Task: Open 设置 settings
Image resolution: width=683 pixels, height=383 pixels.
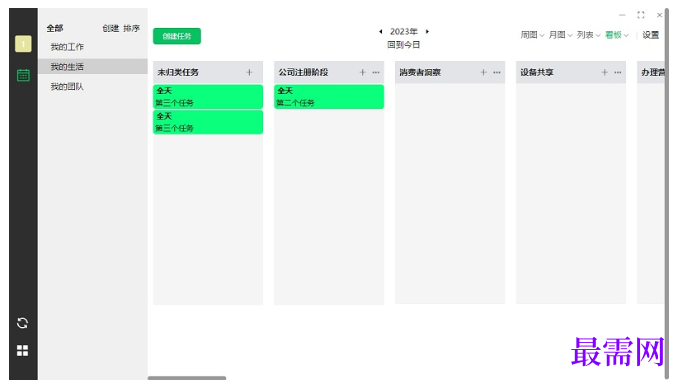Action: 651,35
